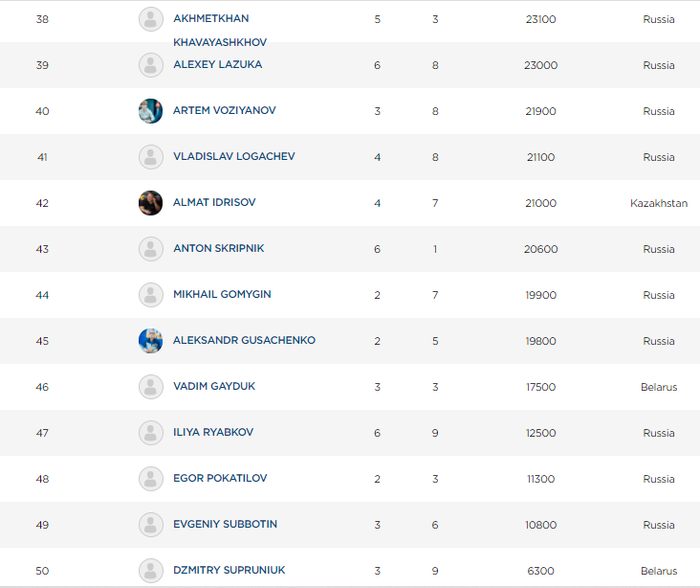
Task: Open the Artem Voziyanov name link
Action: click(x=225, y=110)
